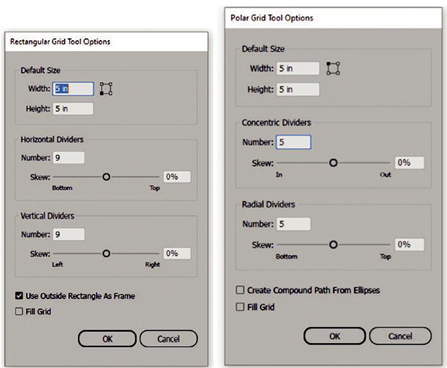Click reference point icon in Polar Grid dialog
Viewport: 447px width, 368px height.
[x=333, y=68]
